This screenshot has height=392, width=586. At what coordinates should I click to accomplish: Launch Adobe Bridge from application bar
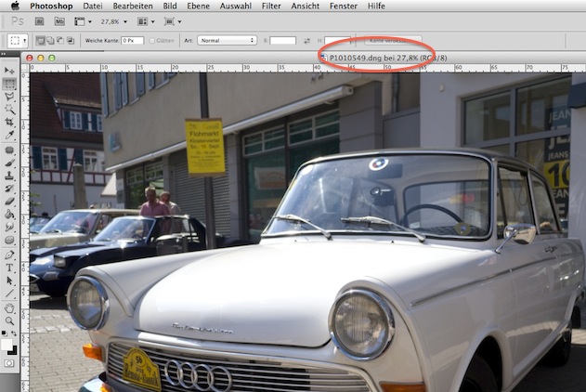(37, 20)
